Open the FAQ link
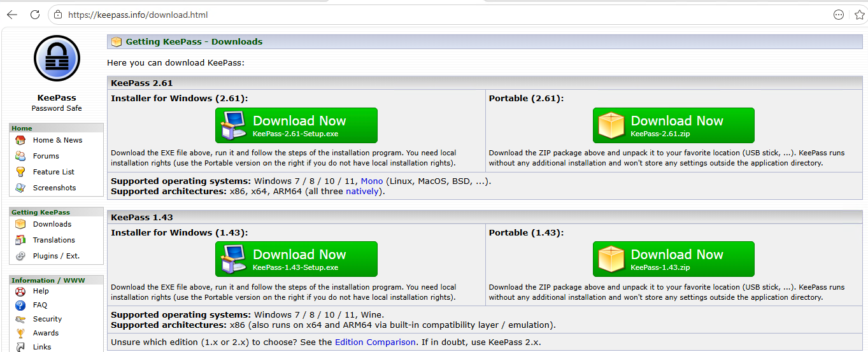 (x=40, y=305)
